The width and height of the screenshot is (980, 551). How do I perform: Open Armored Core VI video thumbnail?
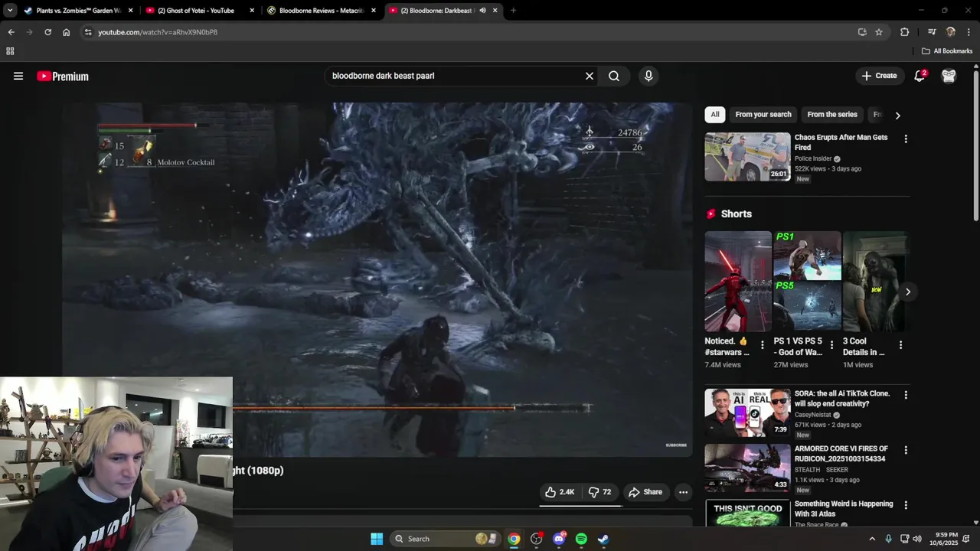click(747, 468)
